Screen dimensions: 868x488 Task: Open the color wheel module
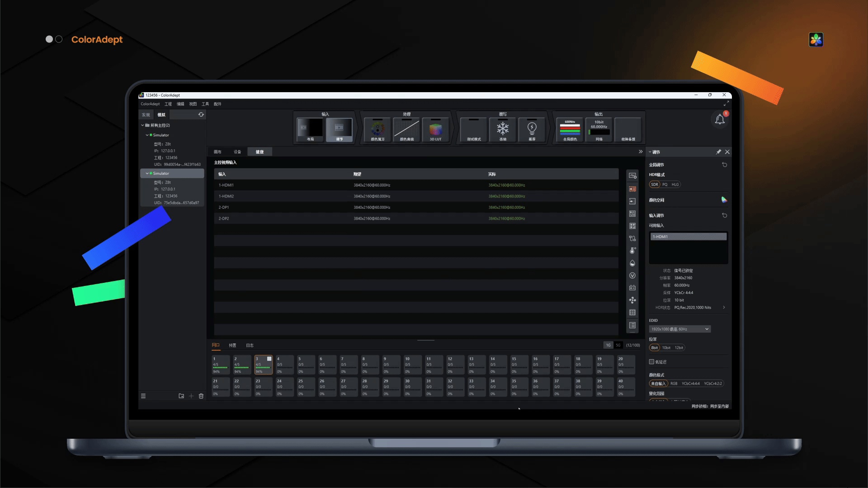tap(377, 130)
